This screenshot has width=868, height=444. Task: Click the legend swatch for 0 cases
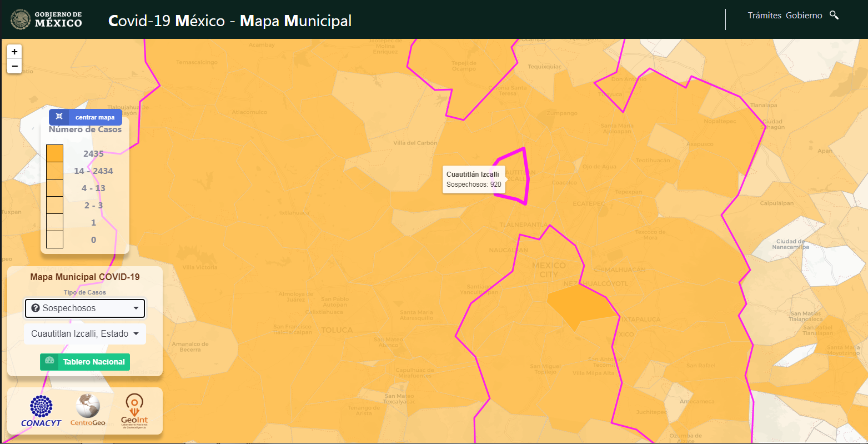point(54,240)
